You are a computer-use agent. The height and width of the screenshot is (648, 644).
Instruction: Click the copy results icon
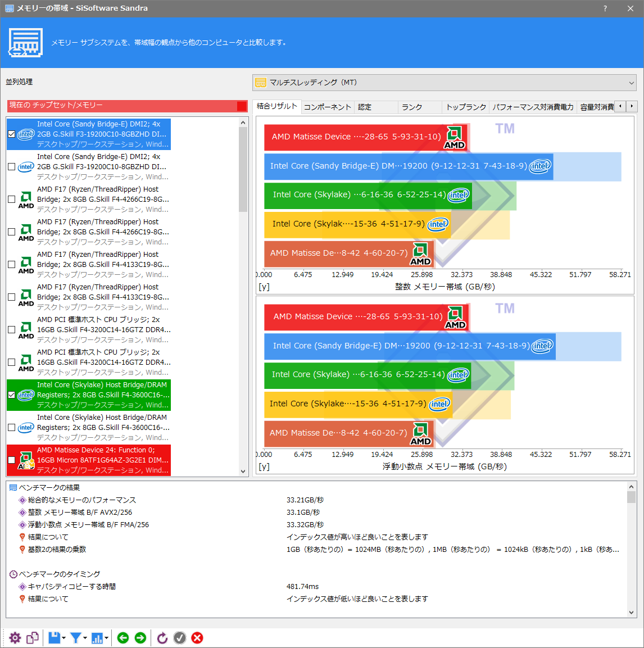pos(33,638)
